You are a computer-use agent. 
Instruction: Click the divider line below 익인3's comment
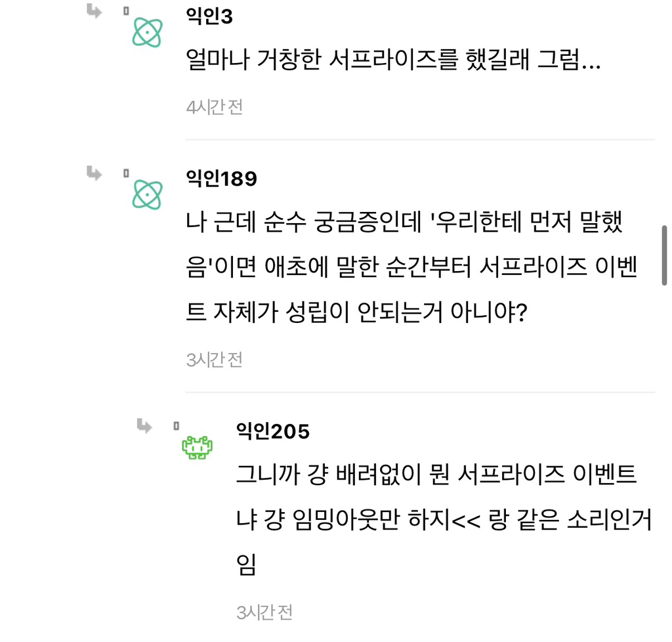coord(420,139)
